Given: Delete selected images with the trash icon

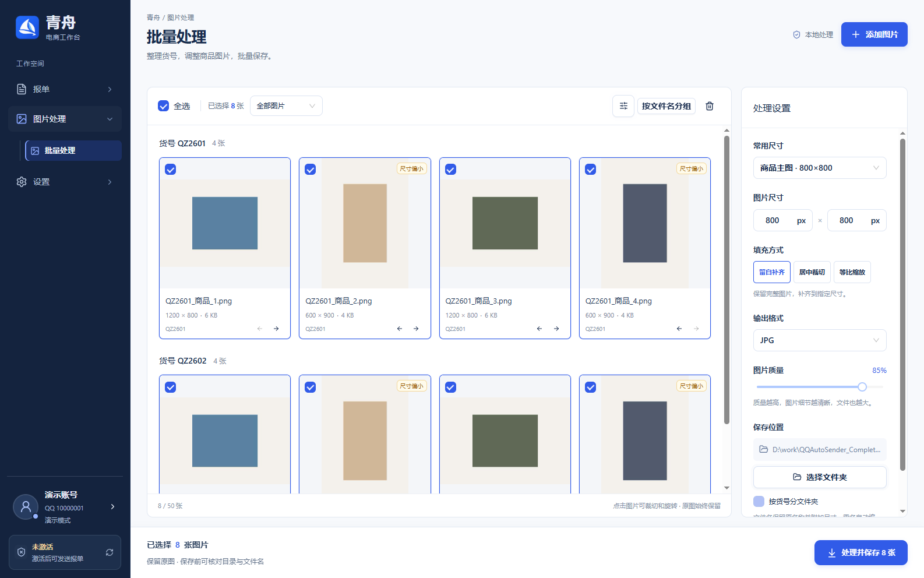Looking at the screenshot, I should pyautogui.click(x=710, y=106).
